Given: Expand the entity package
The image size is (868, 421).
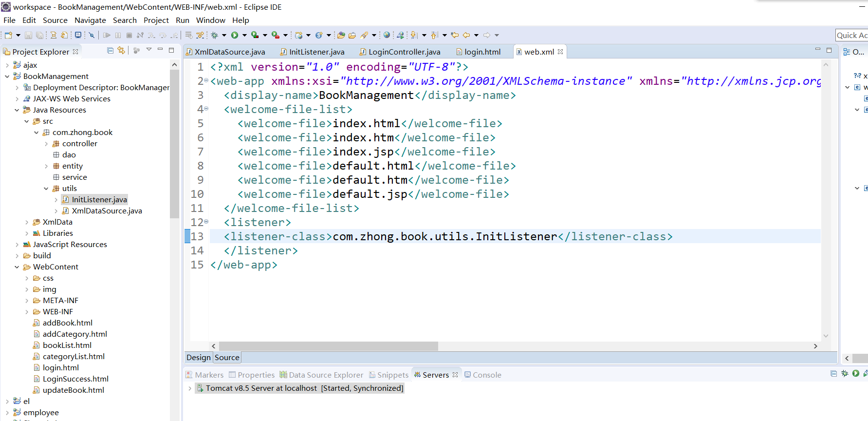Looking at the screenshot, I should coord(46,166).
